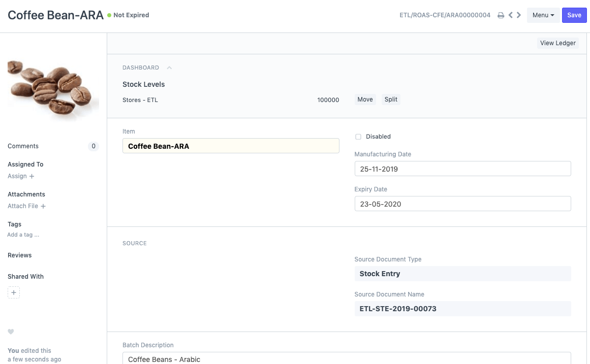
Task: Collapse the Dashboard section
Action: [169, 68]
